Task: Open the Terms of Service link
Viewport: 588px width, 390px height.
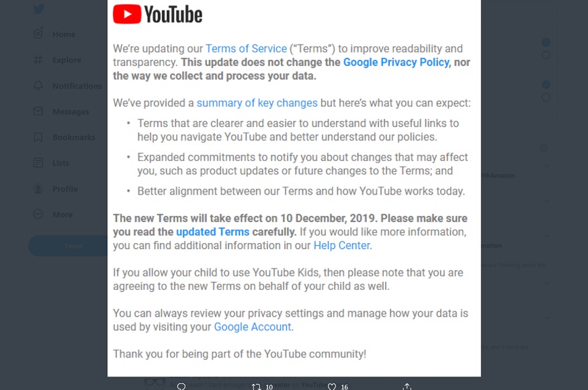Action: pos(246,48)
